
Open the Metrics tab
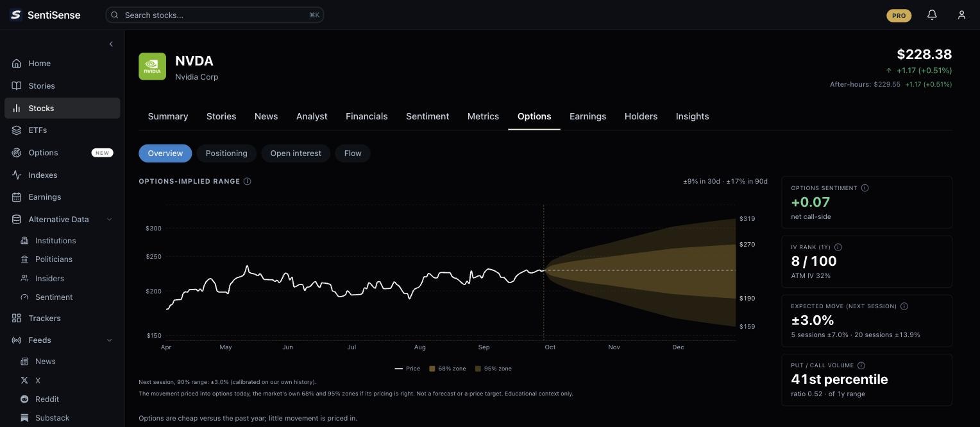(x=483, y=117)
